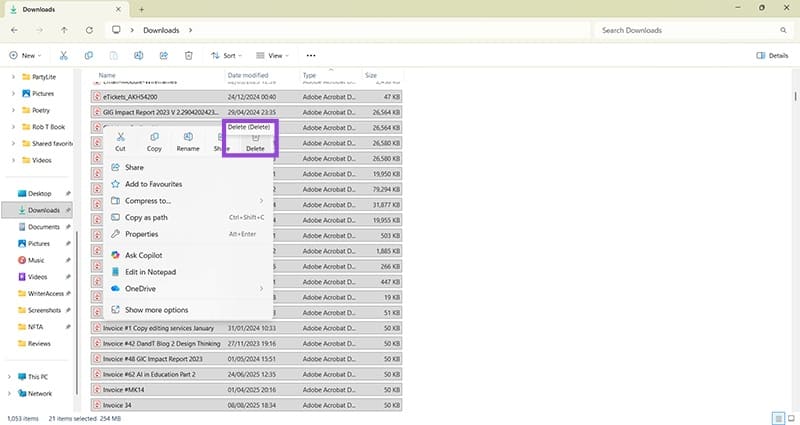Expand the Compress to submenu arrow
The height and width of the screenshot is (425, 800).
(x=261, y=201)
